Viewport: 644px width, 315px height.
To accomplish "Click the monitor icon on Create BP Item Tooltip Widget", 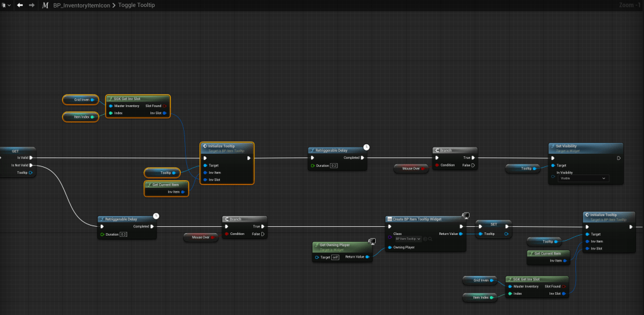I will (465, 215).
